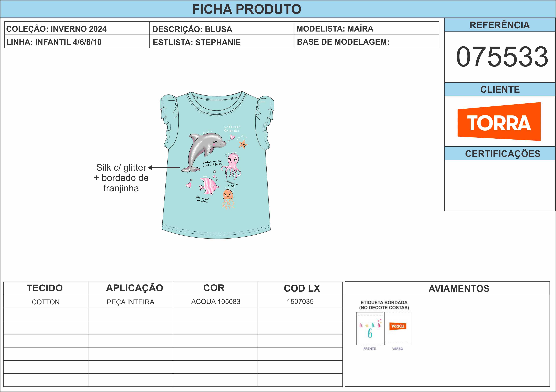The height and width of the screenshot is (392, 556).
Task: Click the orange TORRA client logo
Action: (x=499, y=121)
